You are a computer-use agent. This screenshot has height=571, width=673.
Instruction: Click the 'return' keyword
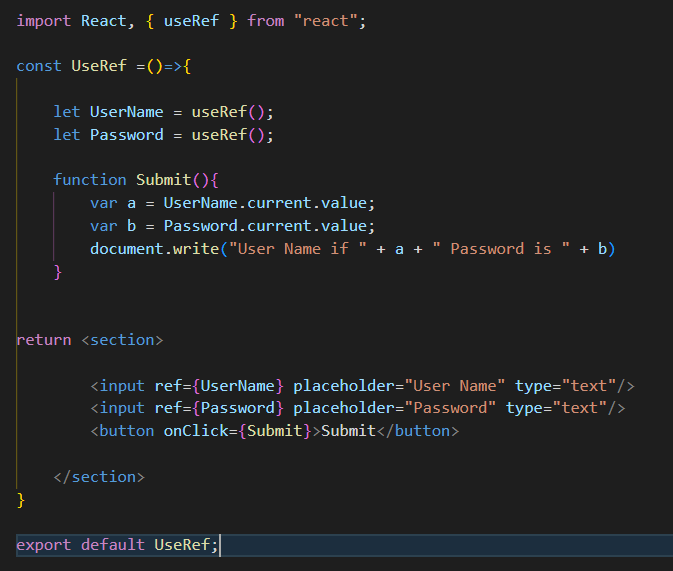(x=44, y=340)
